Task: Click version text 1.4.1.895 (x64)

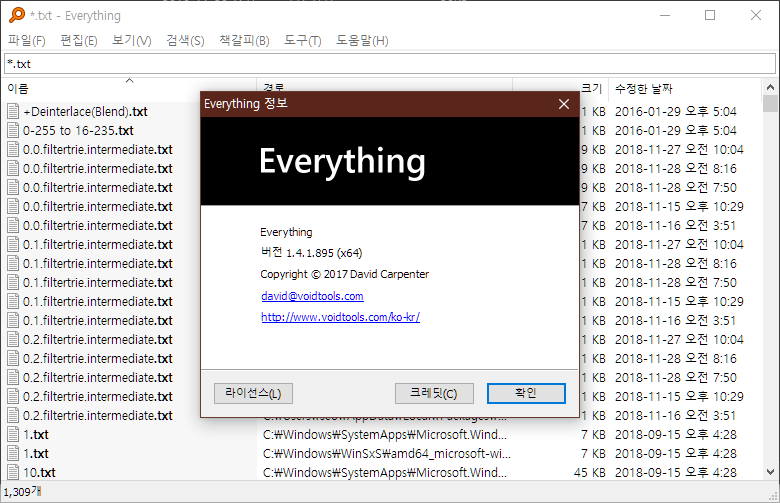Action: [x=324, y=253]
